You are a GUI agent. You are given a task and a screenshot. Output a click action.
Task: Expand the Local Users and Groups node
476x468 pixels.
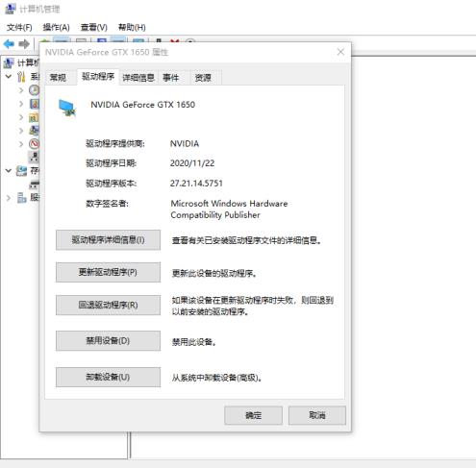tap(21, 131)
